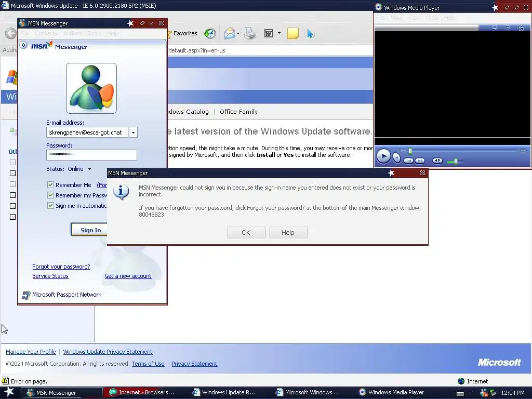Click Help in the MSN Messenger error dialog
The width and height of the screenshot is (532, 399).
click(288, 232)
